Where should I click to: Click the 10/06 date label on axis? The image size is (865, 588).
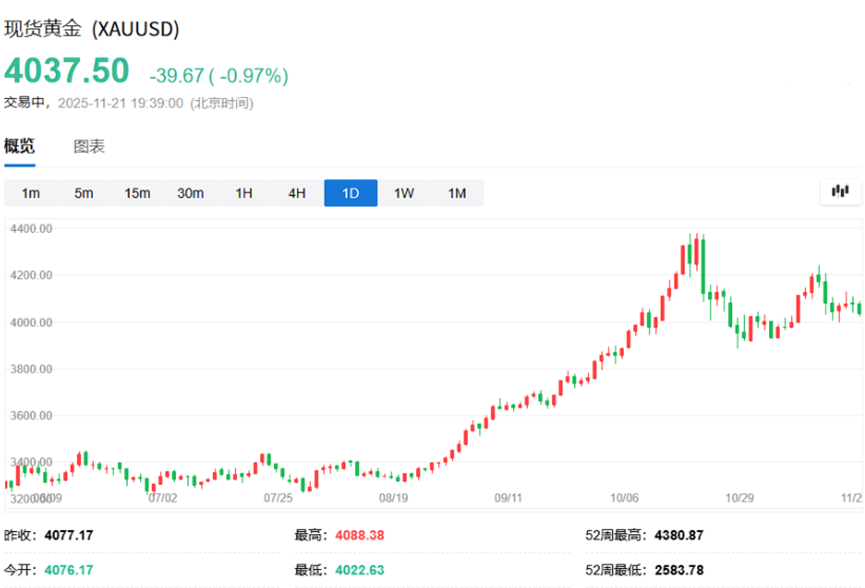624,496
